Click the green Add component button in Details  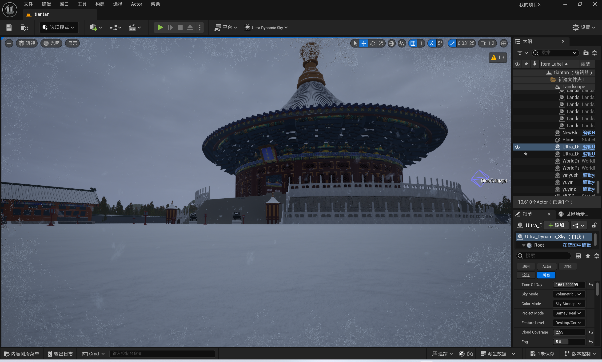tap(556, 225)
